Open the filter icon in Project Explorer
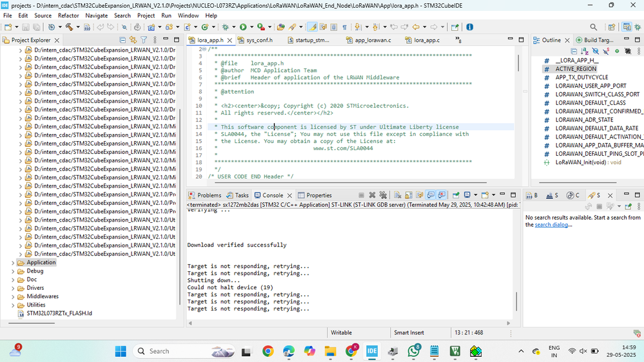This screenshot has height=362, width=644. 144,40
